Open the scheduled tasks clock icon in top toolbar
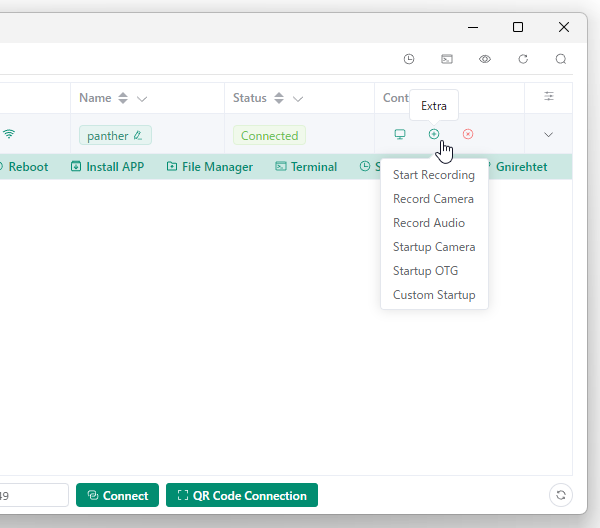Image resolution: width=600 pixels, height=528 pixels. coord(409,59)
